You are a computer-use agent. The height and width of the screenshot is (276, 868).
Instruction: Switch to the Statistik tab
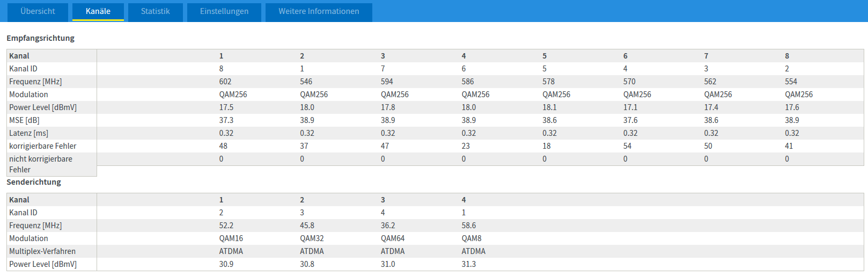click(156, 12)
